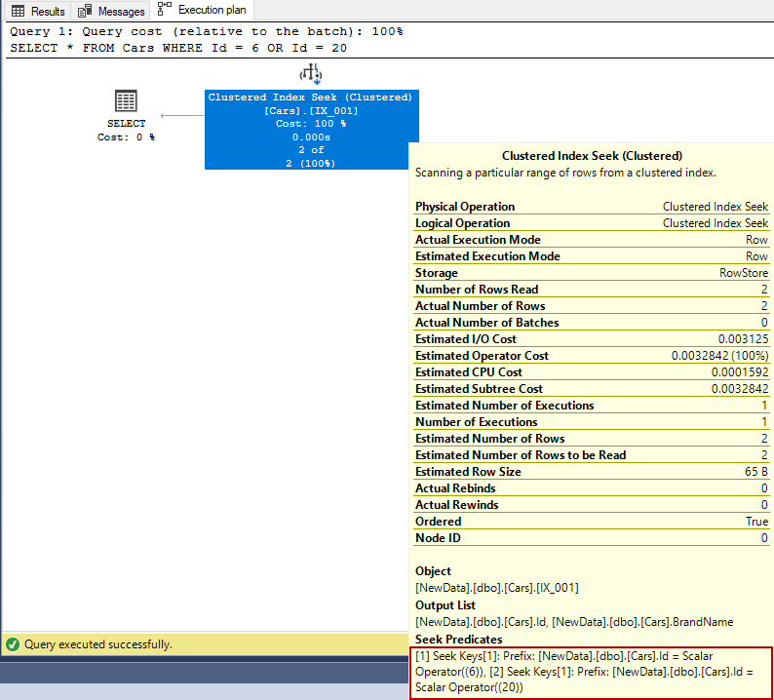
Task: Click the Estimated Row Size 65 B row
Action: [x=592, y=472]
